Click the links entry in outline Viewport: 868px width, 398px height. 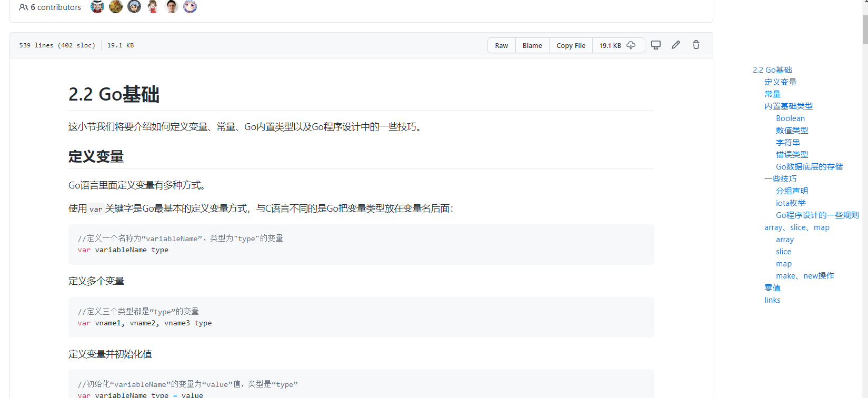coord(772,300)
